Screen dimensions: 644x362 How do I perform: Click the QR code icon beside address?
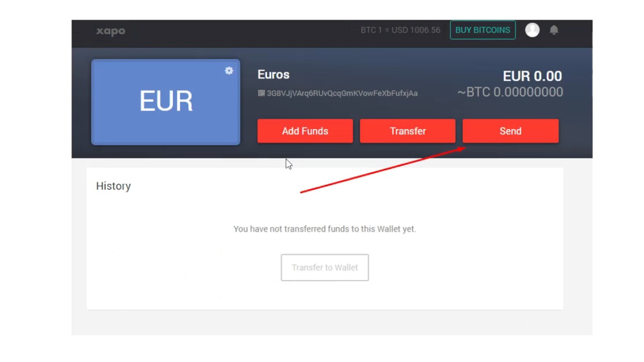261,93
